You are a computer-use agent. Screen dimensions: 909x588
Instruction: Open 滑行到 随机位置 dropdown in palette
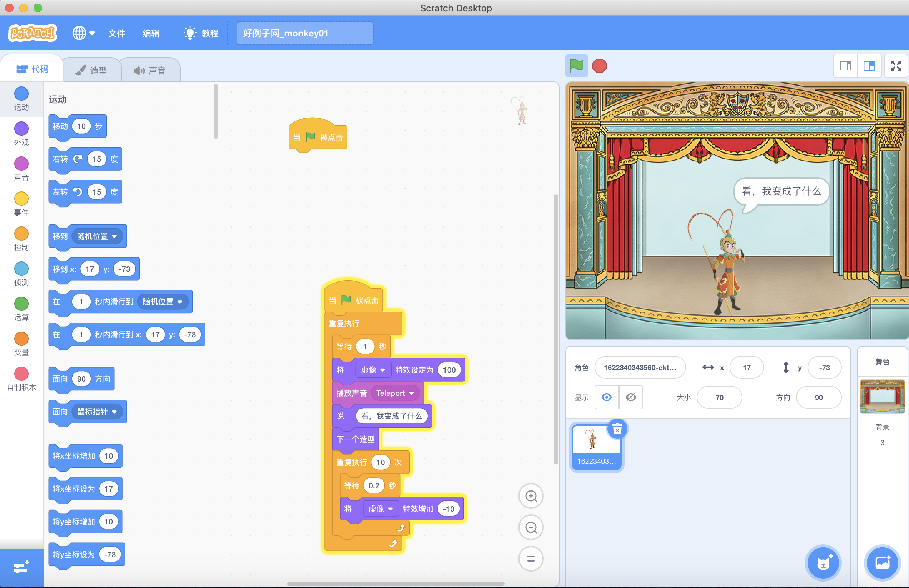(x=163, y=302)
